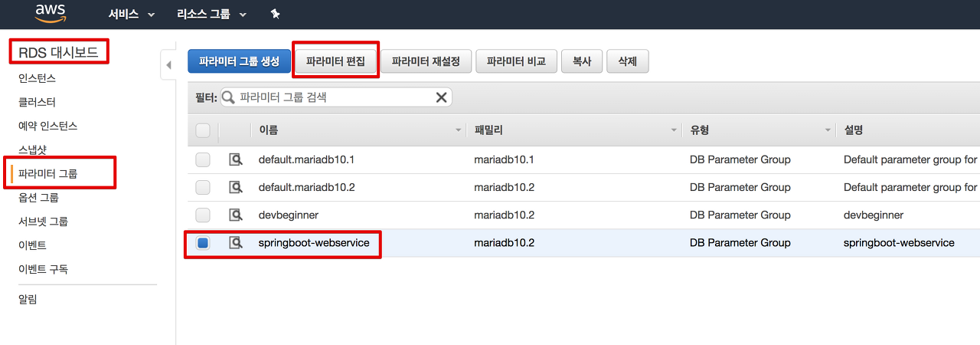This screenshot has width=980, height=345.
Task: Open 서브넷 그룹 in the sidebar
Action: click(x=43, y=221)
